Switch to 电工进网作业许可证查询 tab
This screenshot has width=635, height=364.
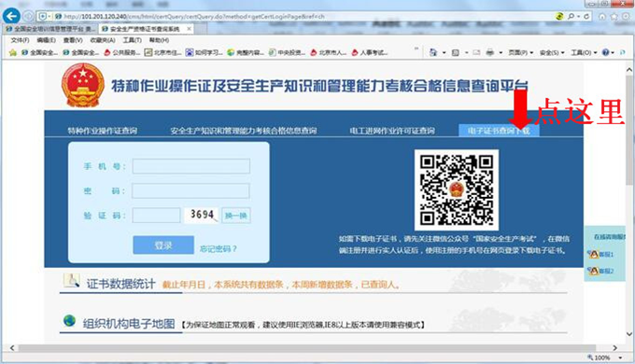[x=392, y=131]
